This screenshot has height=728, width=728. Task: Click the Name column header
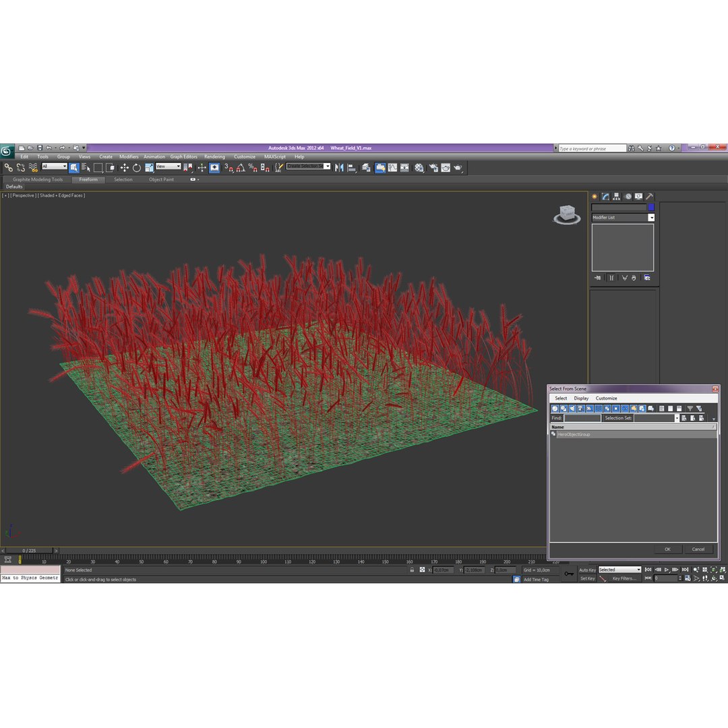pyautogui.click(x=633, y=427)
